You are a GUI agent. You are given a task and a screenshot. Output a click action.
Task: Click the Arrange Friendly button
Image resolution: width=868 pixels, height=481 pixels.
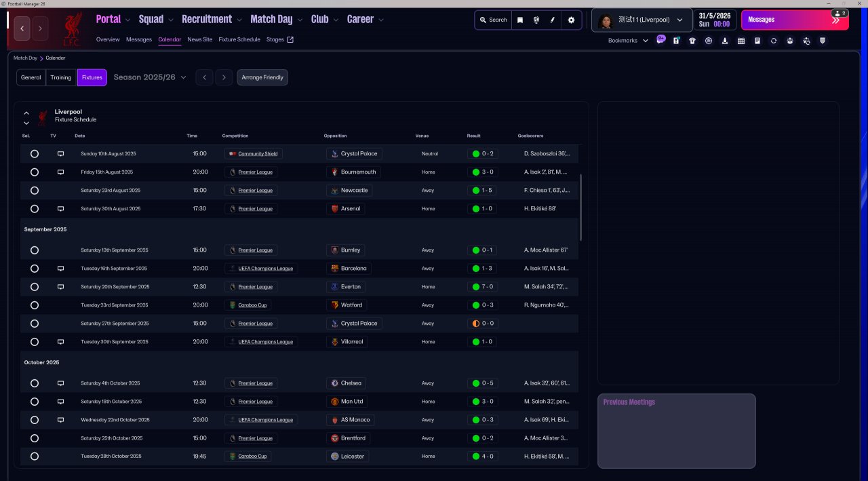pos(262,77)
